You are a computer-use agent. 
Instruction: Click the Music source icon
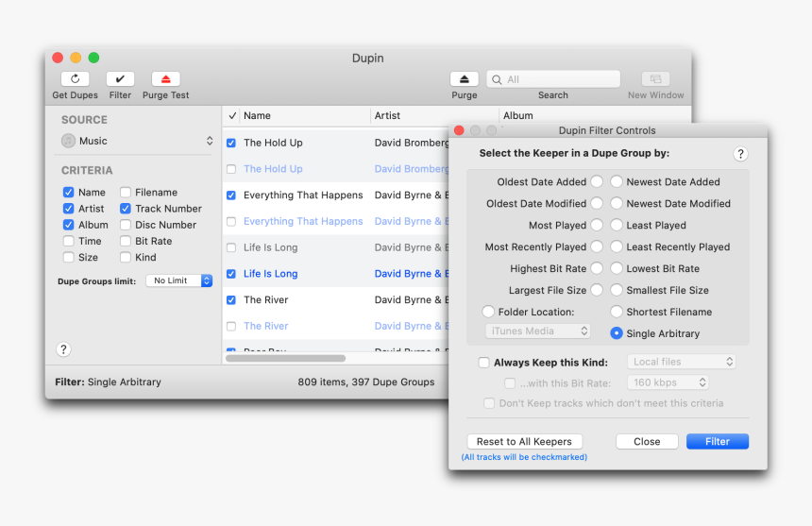pyautogui.click(x=68, y=141)
